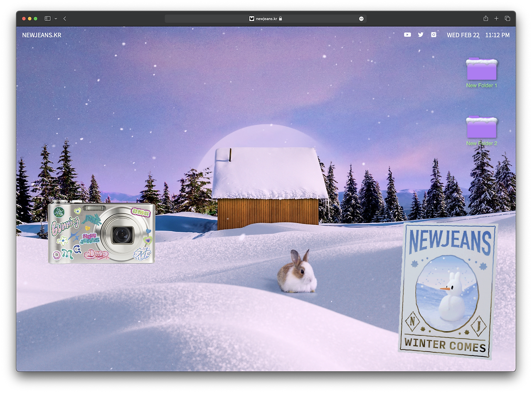Close the Safari window with red button

tap(24, 19)
